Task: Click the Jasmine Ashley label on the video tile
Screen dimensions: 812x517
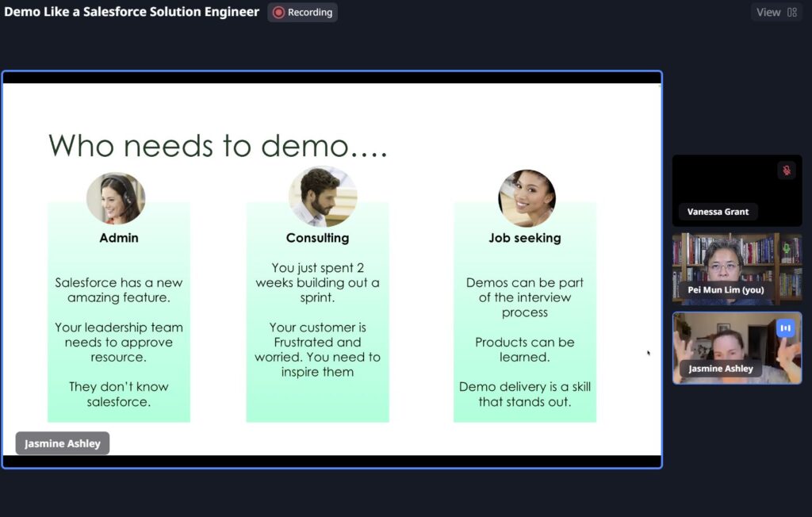Action: point(720,369)
